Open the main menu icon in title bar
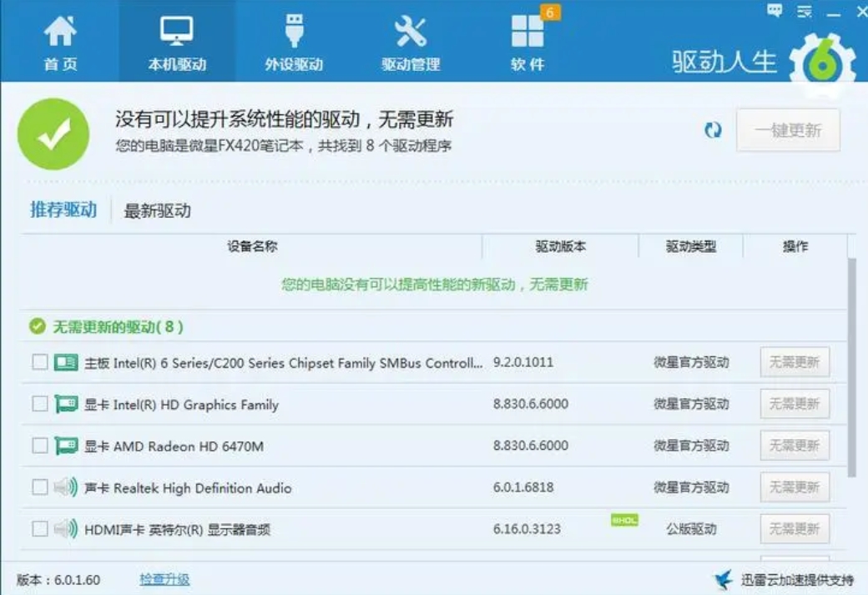This screenshot has height=595, width=868. (805, 11)
